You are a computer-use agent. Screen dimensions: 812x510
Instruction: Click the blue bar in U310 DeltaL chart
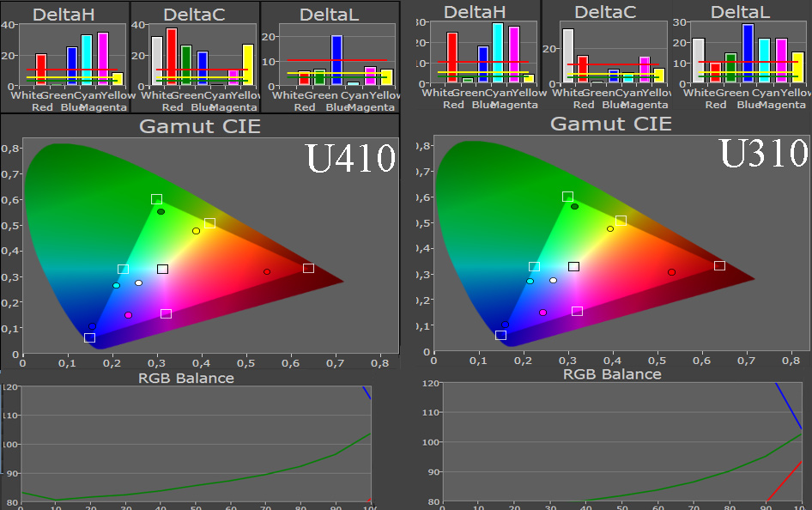click(748, 53)
